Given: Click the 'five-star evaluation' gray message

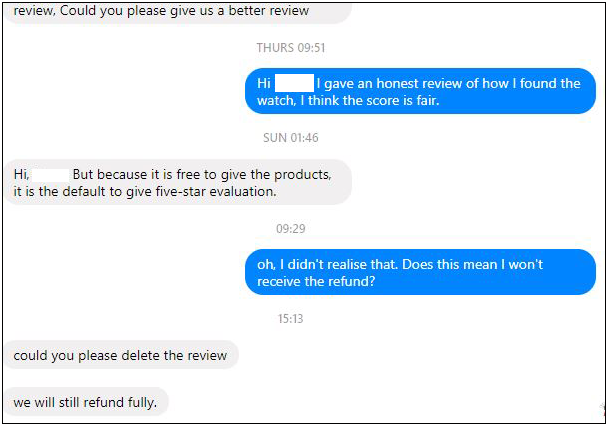Looking at the screenshot, I should 178,182.
